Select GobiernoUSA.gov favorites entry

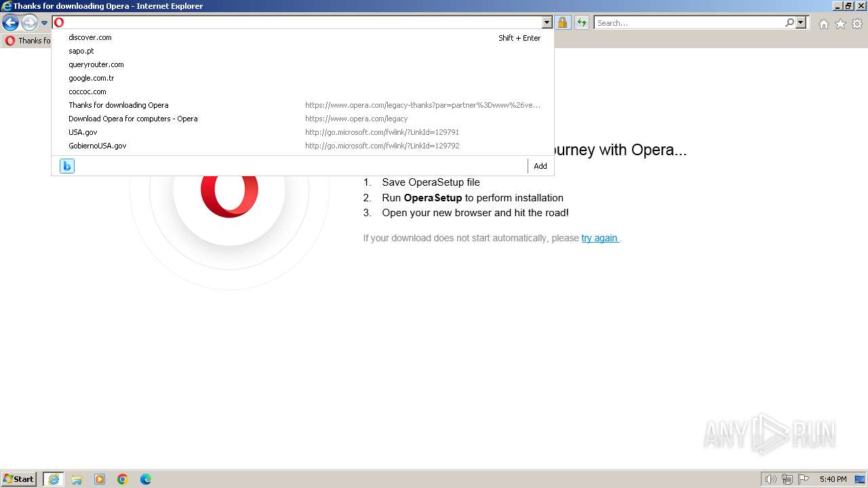tap(302, 146)
